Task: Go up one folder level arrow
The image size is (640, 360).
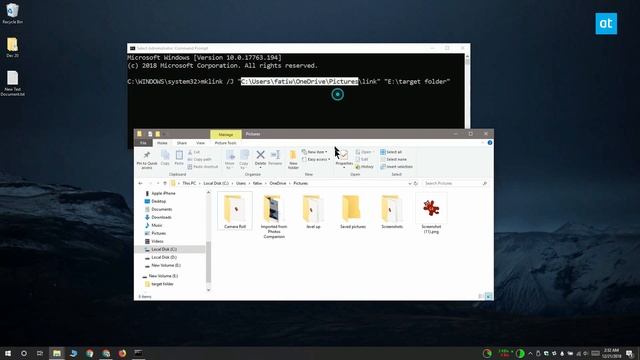Action: click(165, 183)
